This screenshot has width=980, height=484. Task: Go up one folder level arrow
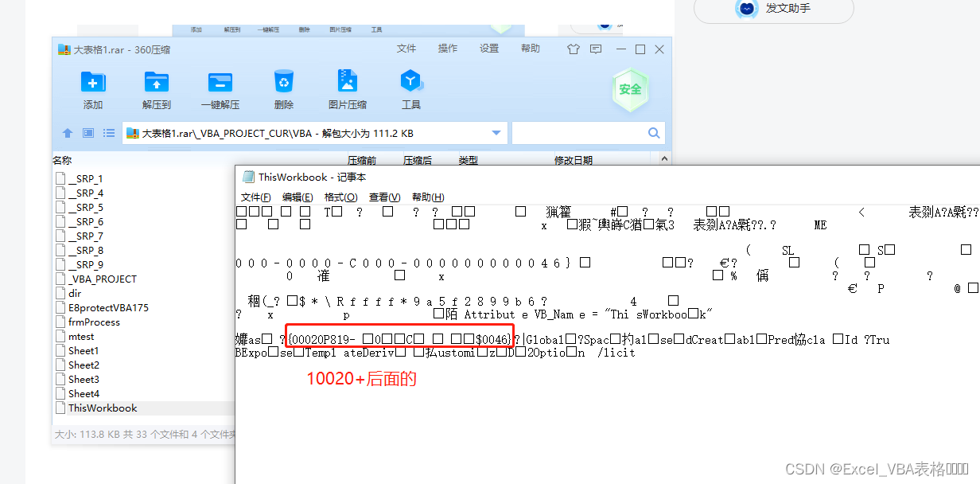pos(68,133)
